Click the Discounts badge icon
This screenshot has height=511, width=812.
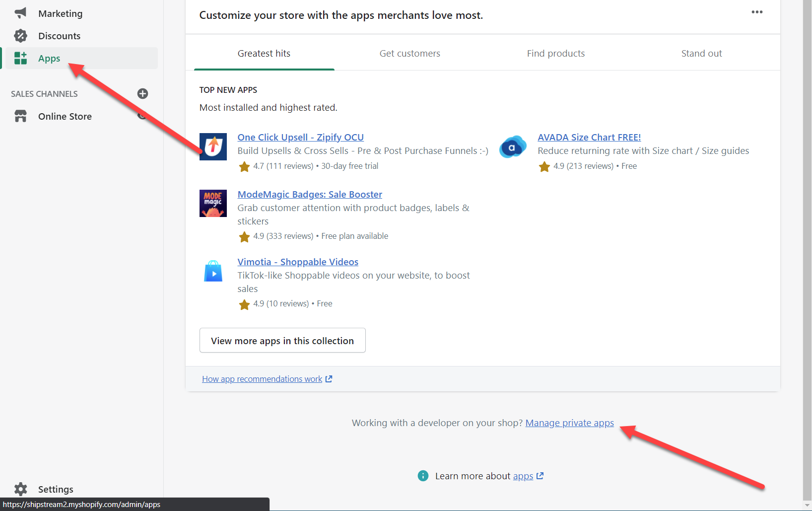20,36
